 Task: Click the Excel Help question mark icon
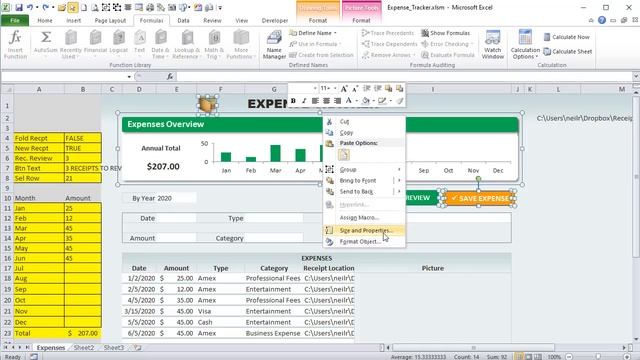point(602,20)
